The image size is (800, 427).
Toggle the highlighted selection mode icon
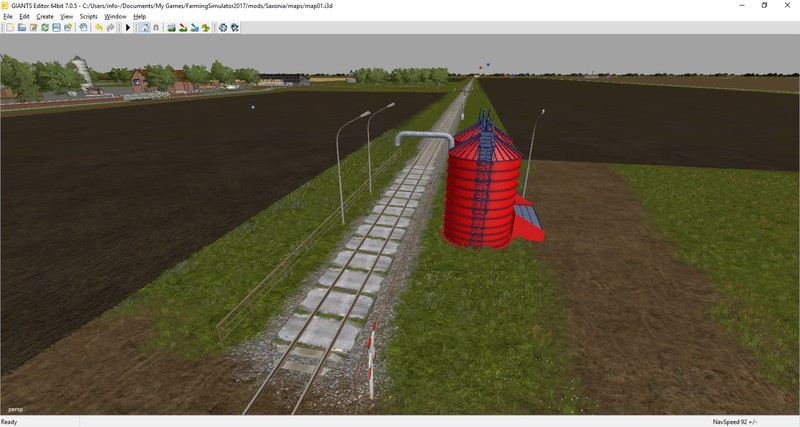pyautogui.click(x=145, y=27)
